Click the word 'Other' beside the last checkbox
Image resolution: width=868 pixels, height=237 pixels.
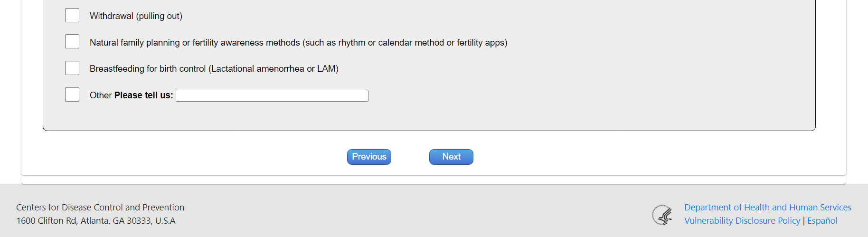[x=101, y=95]
